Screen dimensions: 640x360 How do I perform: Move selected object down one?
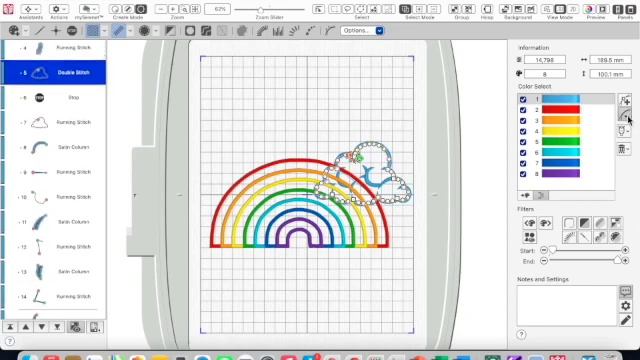click(42, 327)
